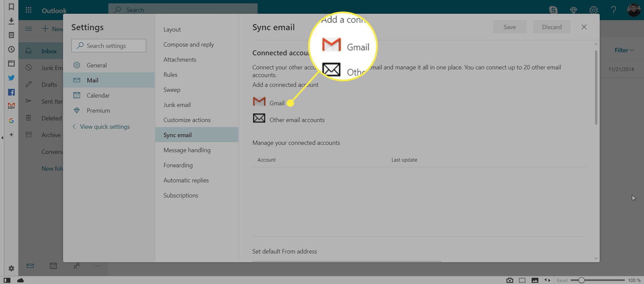Close the Settings dialog
Image resolution: width=644 pixels, height=284 pixels.
tap(584, 27)
